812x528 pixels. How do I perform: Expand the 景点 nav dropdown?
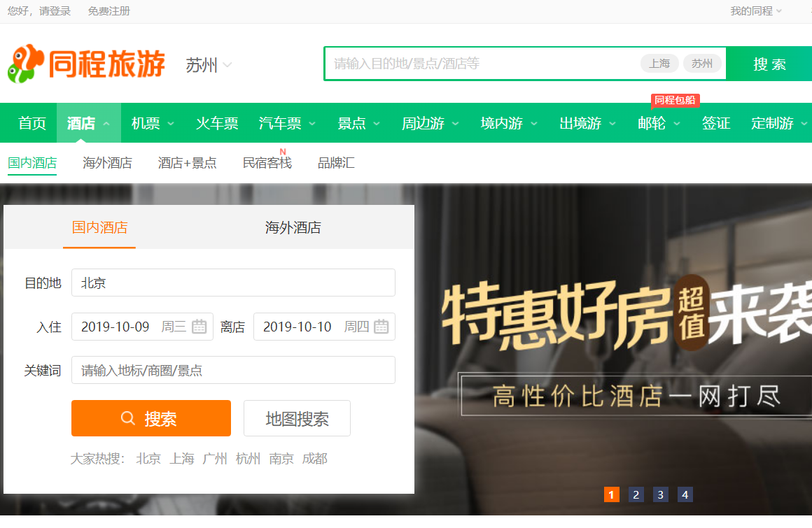point(377,124)
